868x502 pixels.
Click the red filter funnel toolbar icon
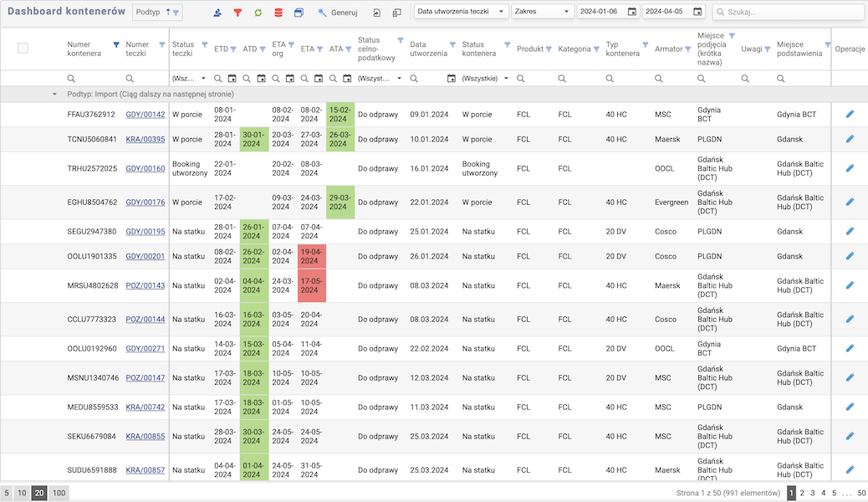click(237, 13)
